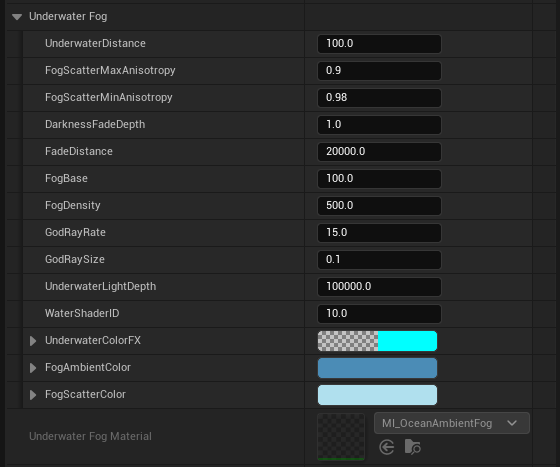Select the DarknessFadeDepth label
Image resolution: width=560 pixels, height=467 pixels.
(95, 125)
